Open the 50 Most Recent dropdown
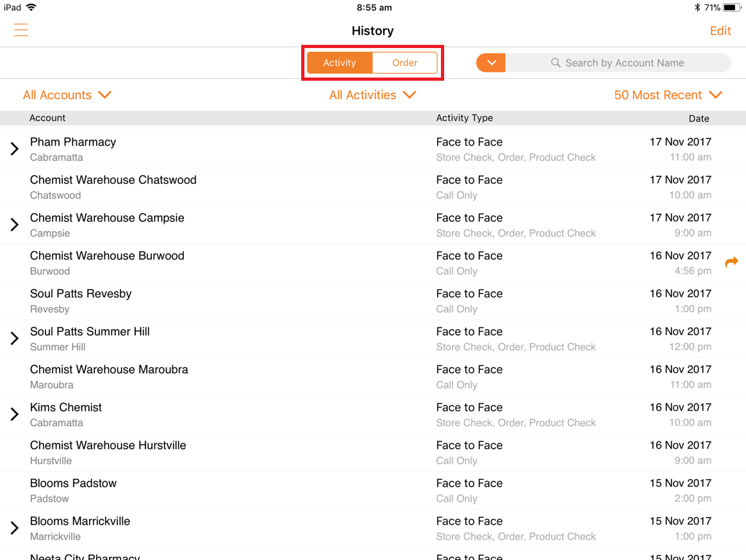Image resolution: width=746 pixels, height=560 pixels. tap(668, 95)
